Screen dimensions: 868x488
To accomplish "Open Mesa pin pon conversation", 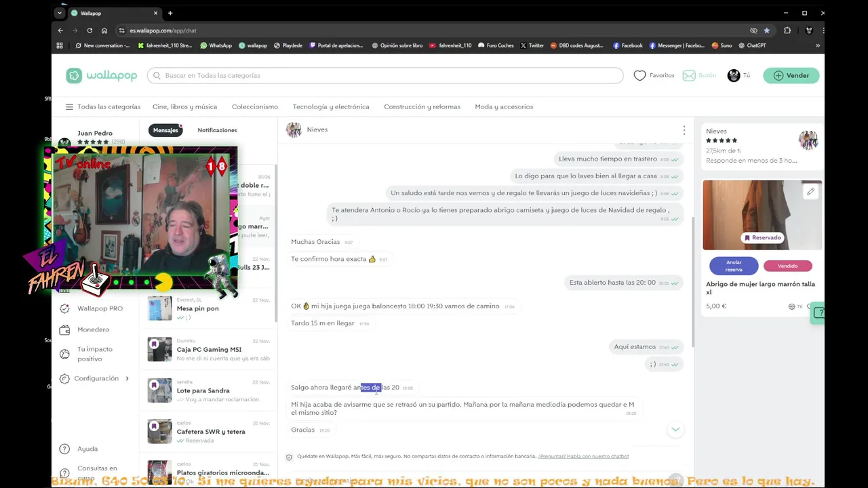I will [209, 308].
